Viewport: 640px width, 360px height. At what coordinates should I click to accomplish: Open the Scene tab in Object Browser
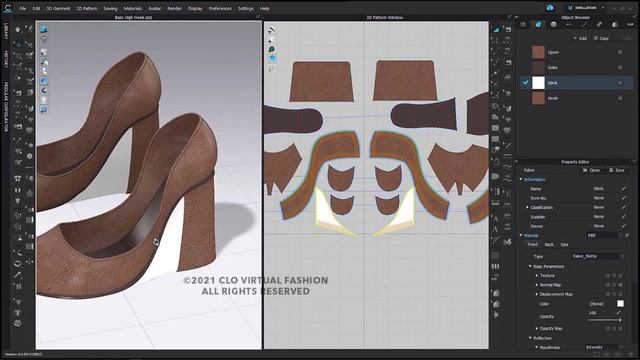523,24
